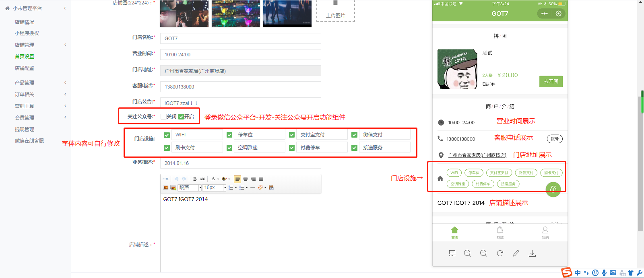The width and height of the screenshot is (644, 278).
Task: Click the HTML source icon in editor
Action: [x=165, y=179]
